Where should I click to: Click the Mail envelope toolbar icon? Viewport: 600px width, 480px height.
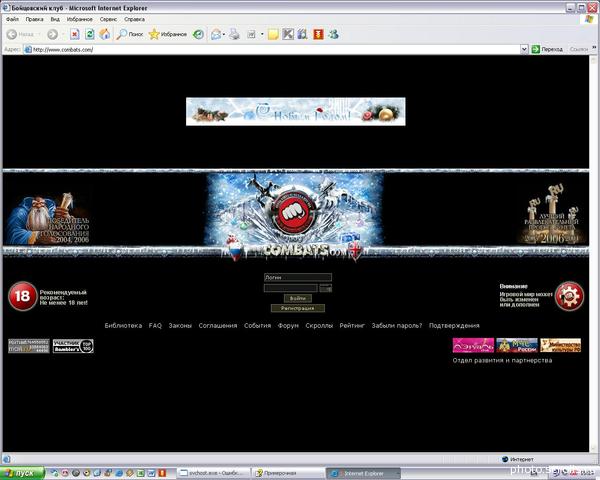point(216,34)
